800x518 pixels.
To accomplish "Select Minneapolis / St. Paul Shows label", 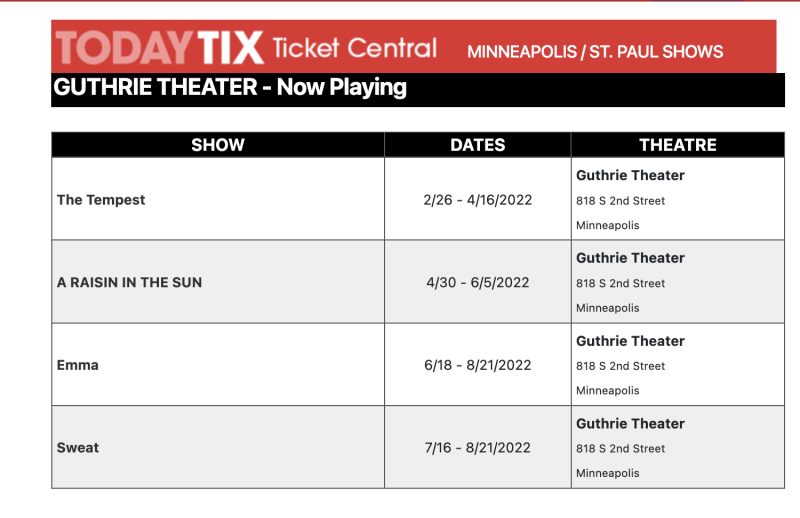I will click(x=595, y=52).
